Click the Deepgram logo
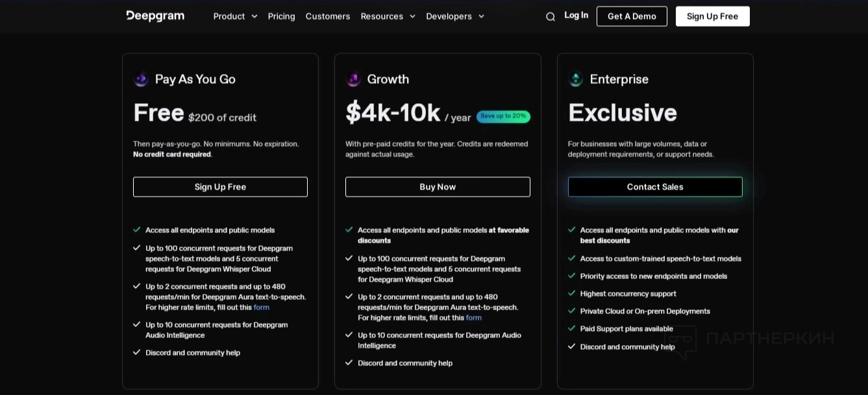 click(x=155, y=16)
